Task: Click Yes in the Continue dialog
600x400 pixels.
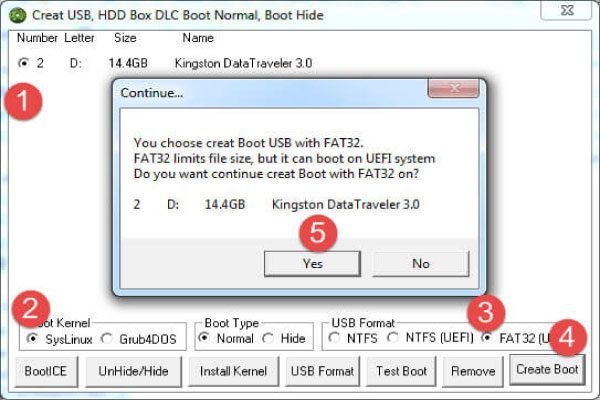Action: pyautogui.click(x=312, y=264)
